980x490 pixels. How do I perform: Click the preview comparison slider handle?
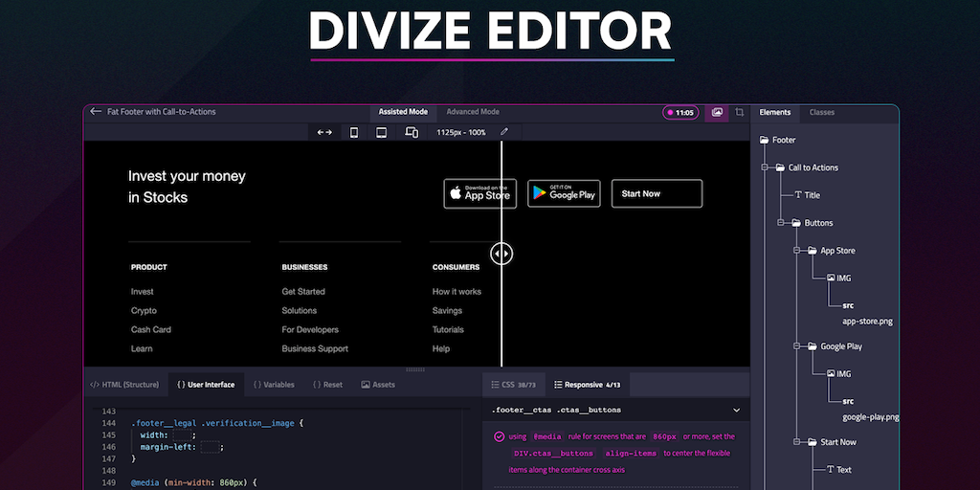[x=501, y=254]
